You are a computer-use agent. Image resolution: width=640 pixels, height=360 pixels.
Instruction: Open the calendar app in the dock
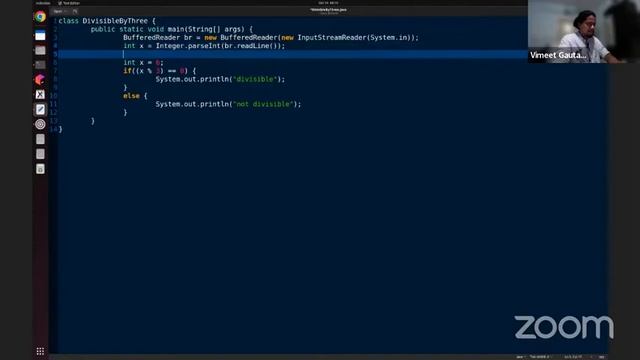[40, 36]
